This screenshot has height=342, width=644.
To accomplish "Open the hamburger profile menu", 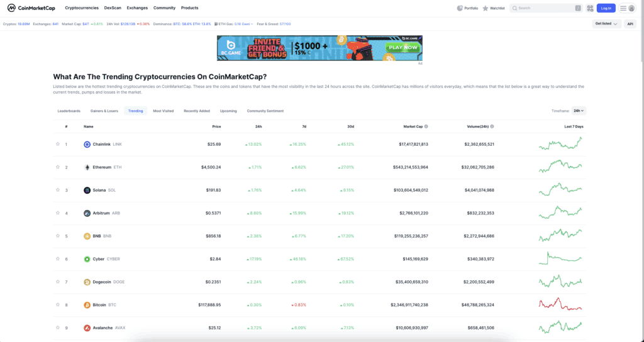I will pos(627,8).
